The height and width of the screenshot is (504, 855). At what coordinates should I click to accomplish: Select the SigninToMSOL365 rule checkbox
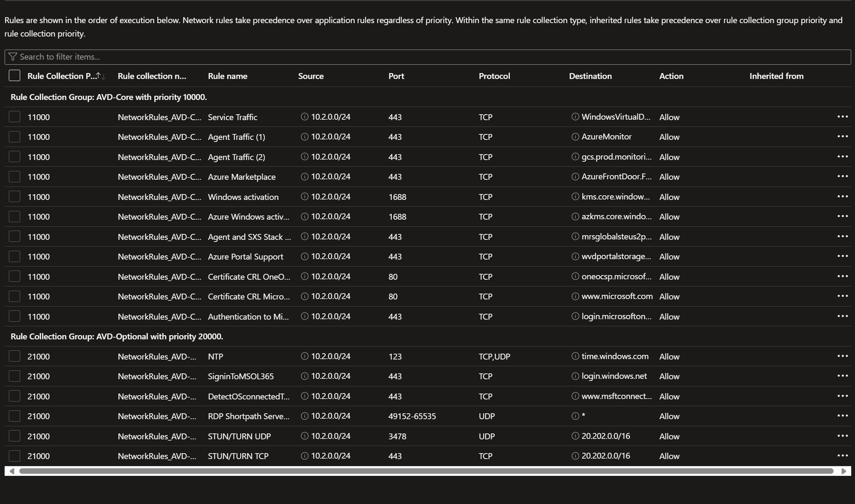click(x=14, y=376)
